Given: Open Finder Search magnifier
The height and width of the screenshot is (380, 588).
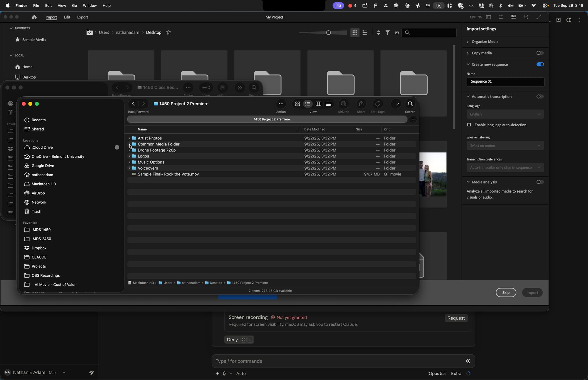Looking at the screenshot, I should coord(410,104).
